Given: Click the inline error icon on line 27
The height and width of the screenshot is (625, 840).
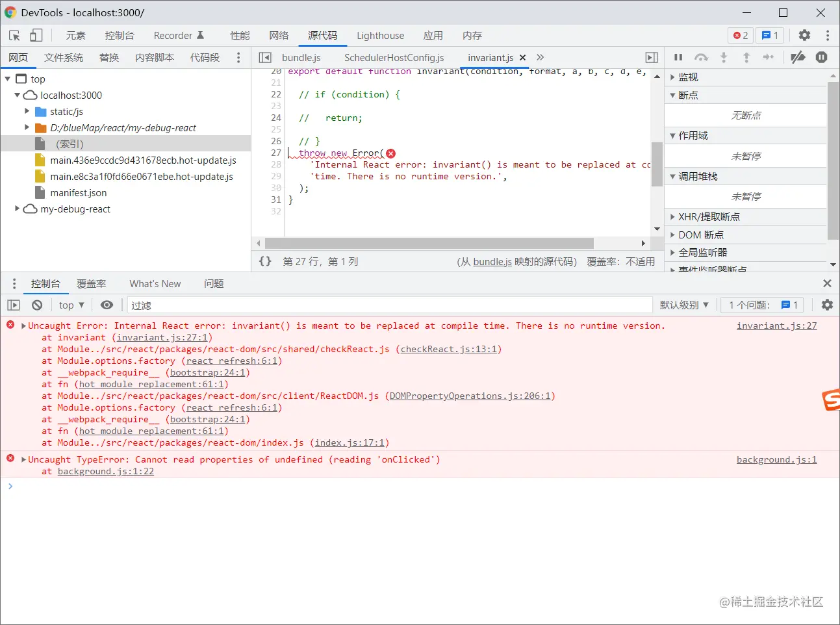Looking at the screenshot, I should (390, 153).
